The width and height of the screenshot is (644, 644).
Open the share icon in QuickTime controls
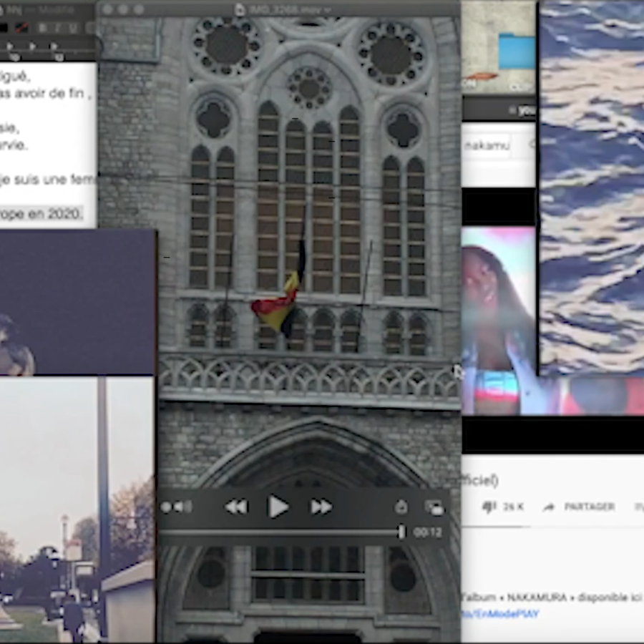pyautogui.click(x=401, y=507)
